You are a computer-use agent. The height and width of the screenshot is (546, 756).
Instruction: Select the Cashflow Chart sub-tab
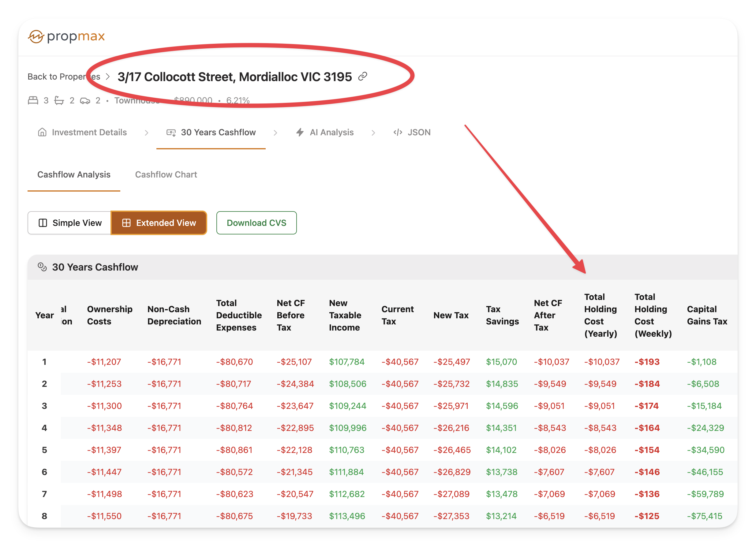[166, 174]
